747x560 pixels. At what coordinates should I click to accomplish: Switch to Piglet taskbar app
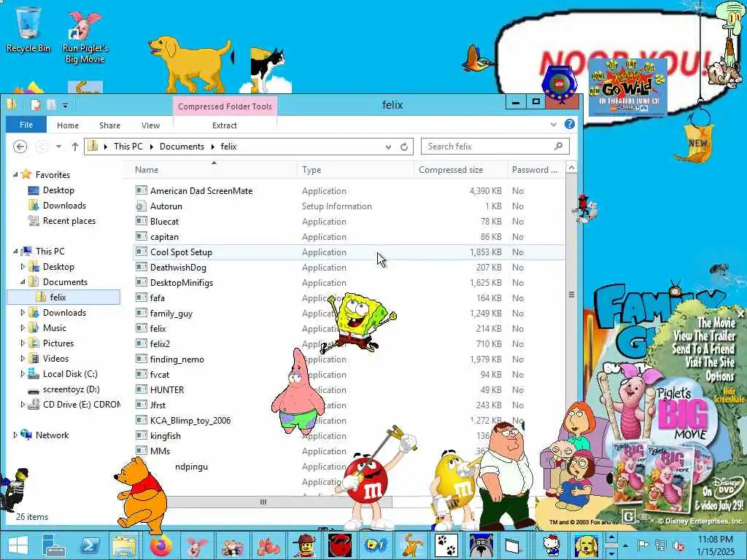pos(196,545)
